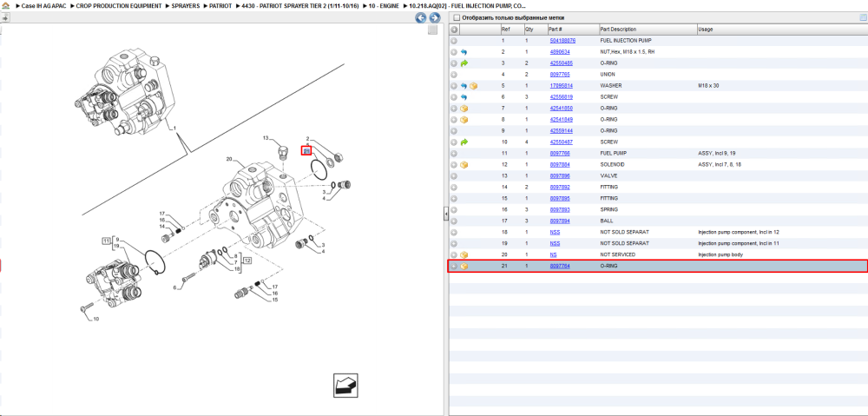
Task: Open part number 504188076 link
Action: tap(562, 41)
